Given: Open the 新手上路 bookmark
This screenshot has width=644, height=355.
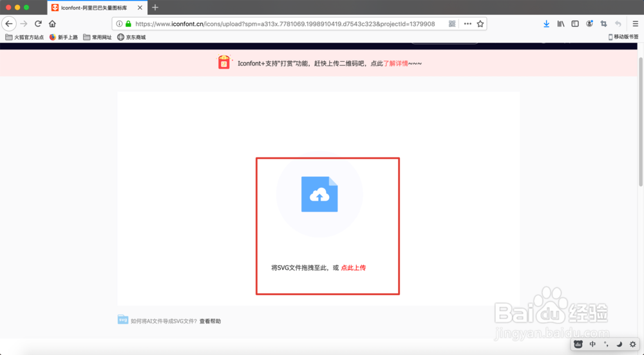Looking at the screenshot, I should pos(63,37).
